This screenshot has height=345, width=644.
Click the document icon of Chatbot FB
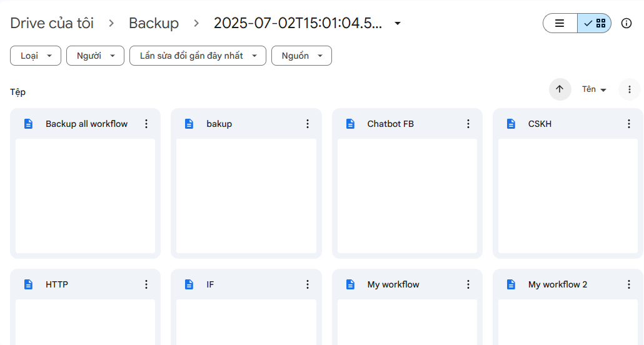[350, 124]
